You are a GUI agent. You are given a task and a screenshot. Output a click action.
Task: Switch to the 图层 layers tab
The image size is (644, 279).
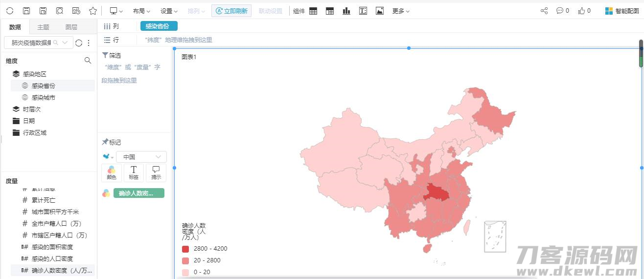[71, 27]
